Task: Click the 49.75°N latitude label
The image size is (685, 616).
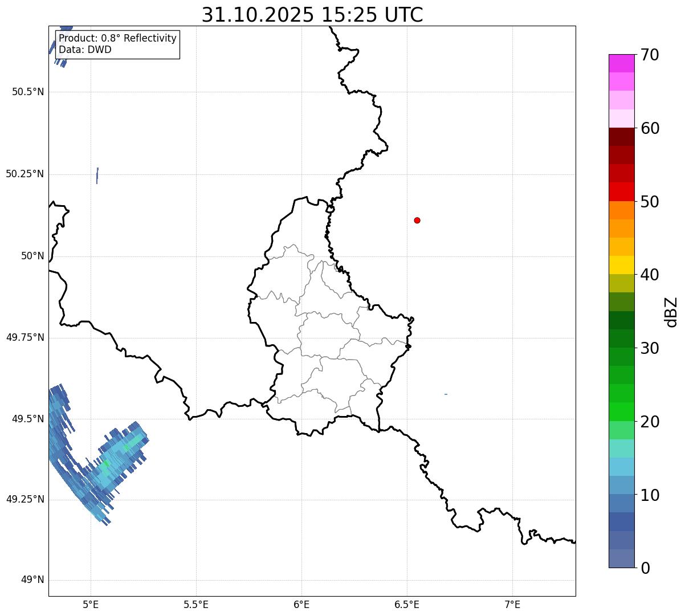Action: point(25,337)
